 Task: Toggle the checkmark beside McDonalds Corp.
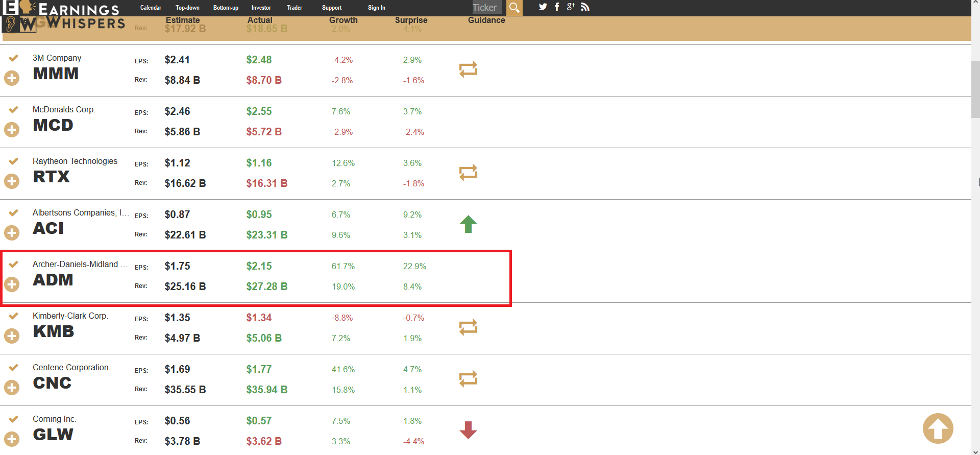[13, 109]
